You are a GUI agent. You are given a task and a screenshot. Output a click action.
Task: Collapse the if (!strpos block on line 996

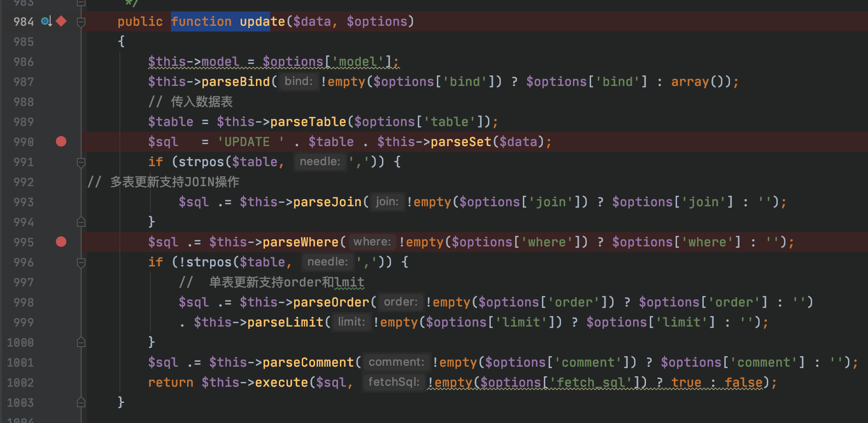pos(81,263)
